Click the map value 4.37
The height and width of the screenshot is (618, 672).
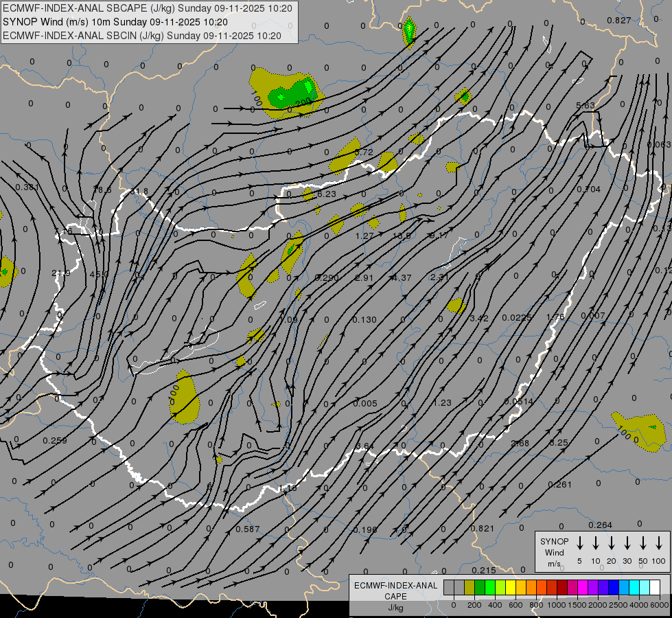click(x=402, y=277)
